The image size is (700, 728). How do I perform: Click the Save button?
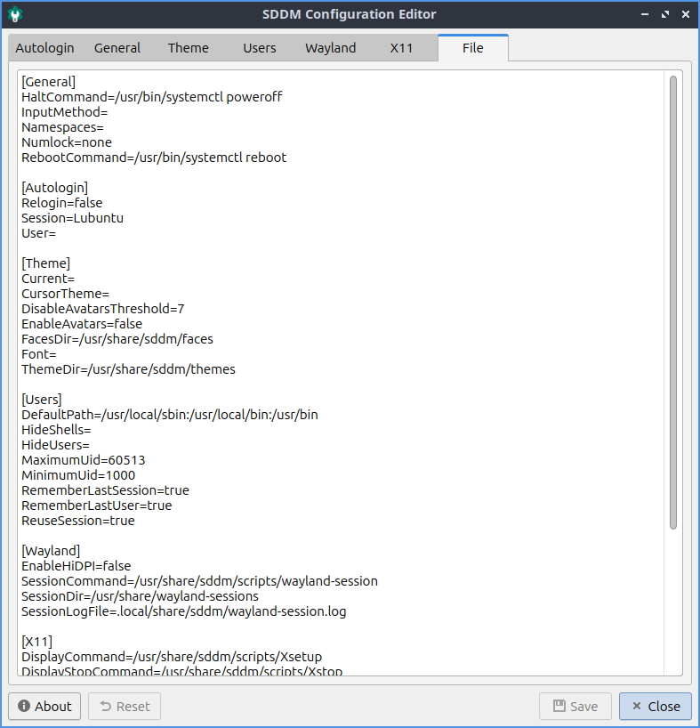575,706
